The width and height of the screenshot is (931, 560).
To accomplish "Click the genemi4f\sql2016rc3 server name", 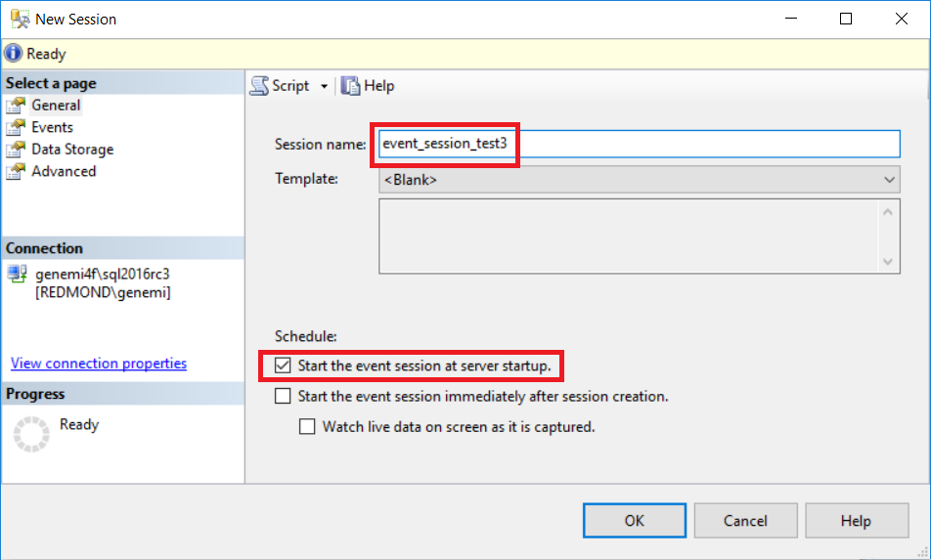I will 102,274.
